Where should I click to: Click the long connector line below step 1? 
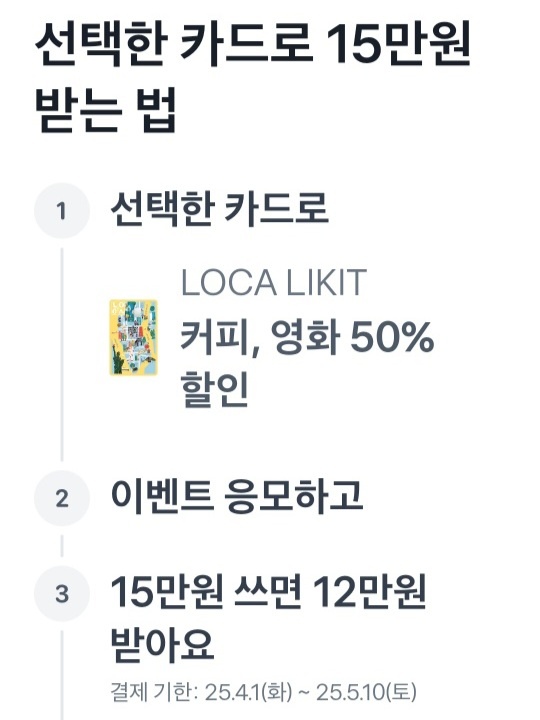[62, 354]
